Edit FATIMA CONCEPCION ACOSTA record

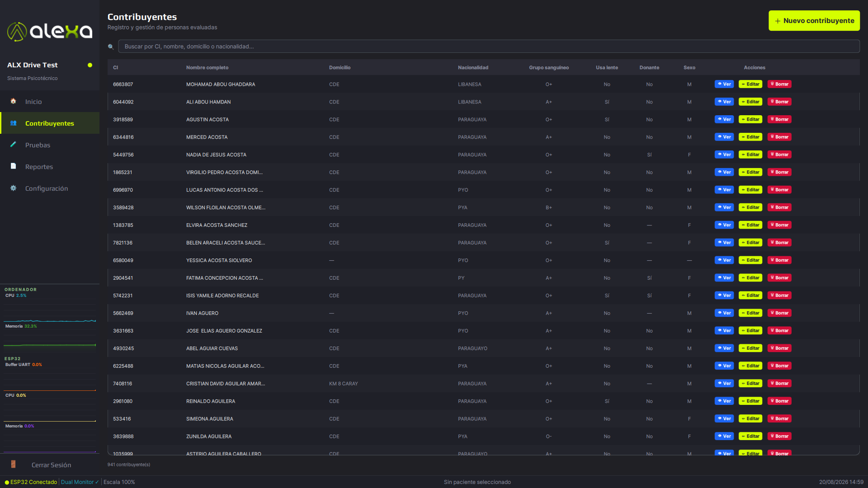[750, 278]
